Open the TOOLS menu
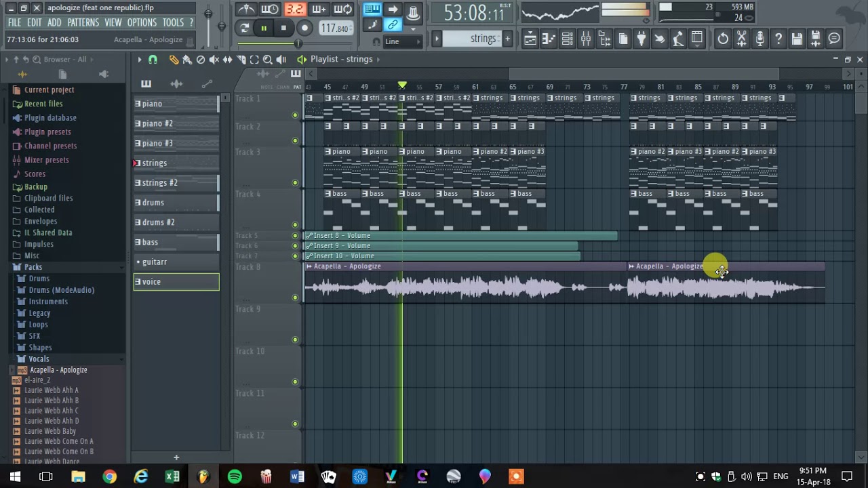 (x=173, y=22)
